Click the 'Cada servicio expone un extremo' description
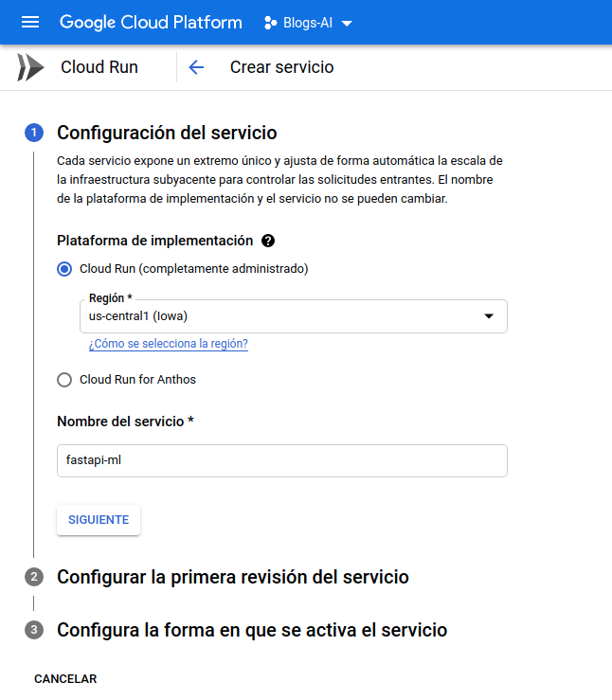Image resolution: width=612 pixels, height=700 pixels. click(x=279, y=179)
